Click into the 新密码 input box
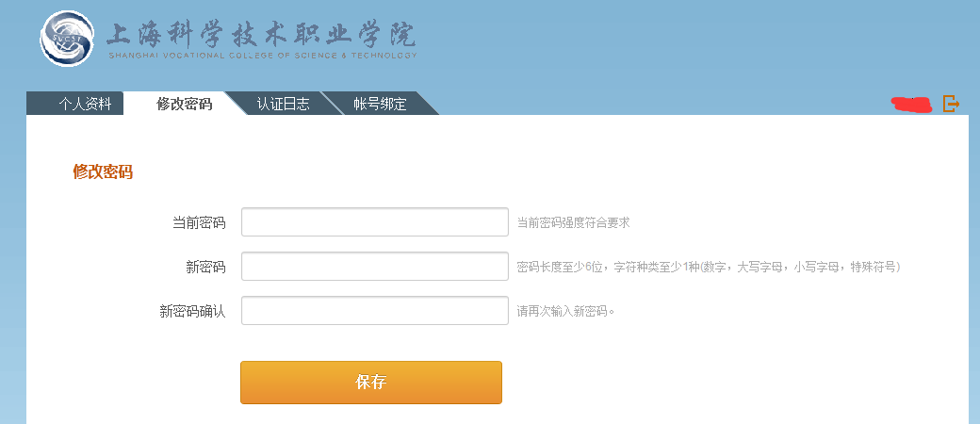 pos(375,267)
